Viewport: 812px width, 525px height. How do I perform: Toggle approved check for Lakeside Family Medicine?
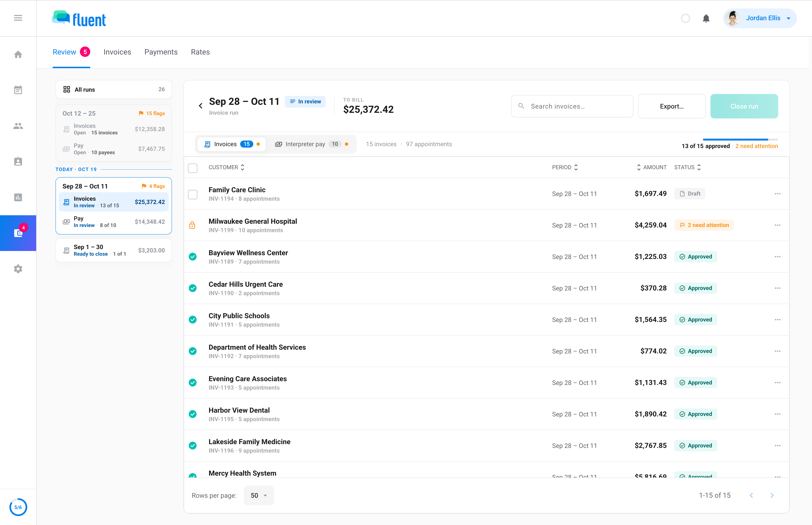click(x=192, y=446)
